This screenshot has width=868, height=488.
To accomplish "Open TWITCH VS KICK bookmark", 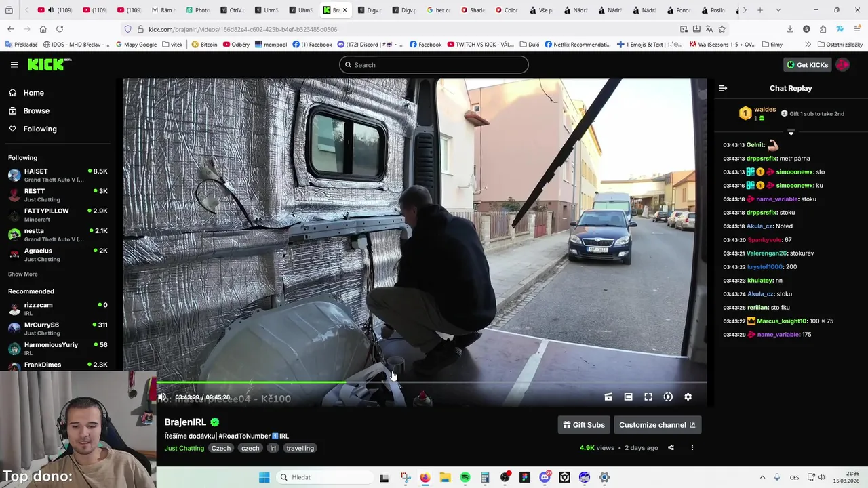I will point(479,45).
